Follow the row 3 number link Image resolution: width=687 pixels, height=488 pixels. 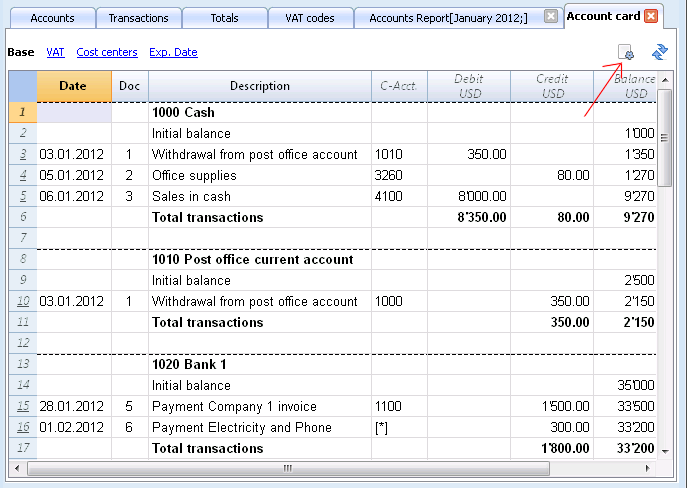(23, 154)
